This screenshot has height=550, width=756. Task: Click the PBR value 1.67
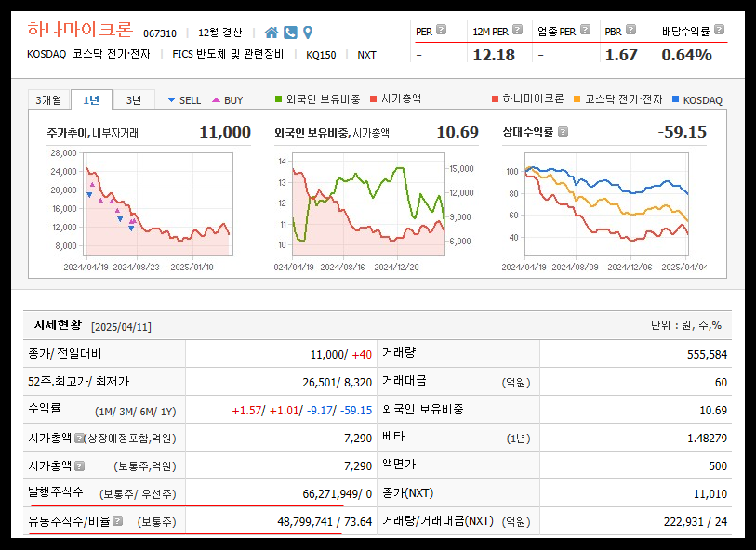(x=621, y=55)
